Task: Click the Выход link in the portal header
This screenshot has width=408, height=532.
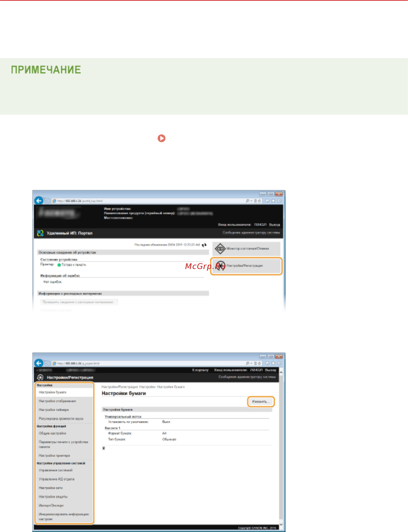Action: (275, 225)
